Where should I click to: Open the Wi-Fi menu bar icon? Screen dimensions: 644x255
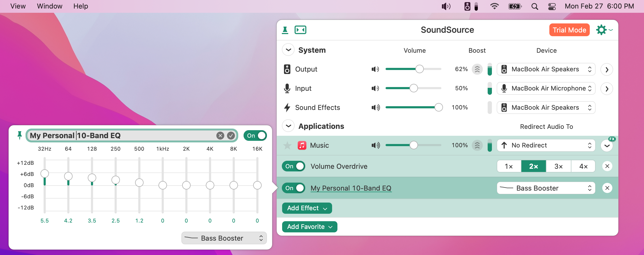pyautogui.click(x=494, y=6)
